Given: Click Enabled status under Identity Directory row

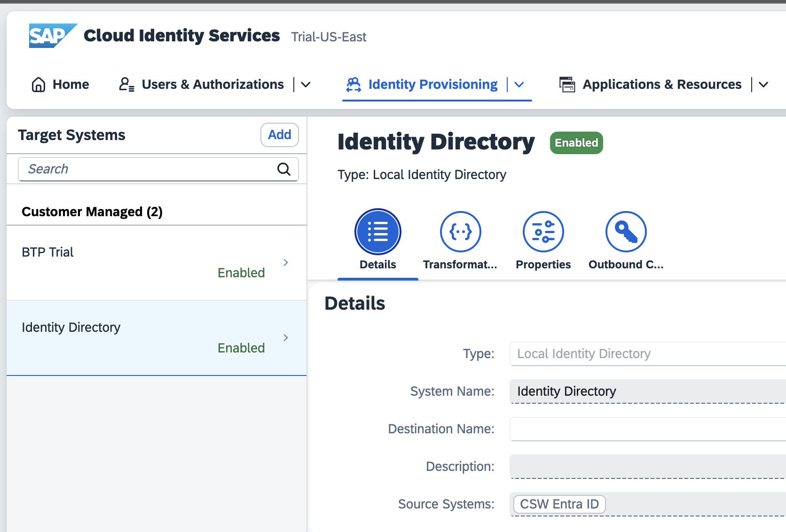Looking at the screenshot, I should click(241, 348).
